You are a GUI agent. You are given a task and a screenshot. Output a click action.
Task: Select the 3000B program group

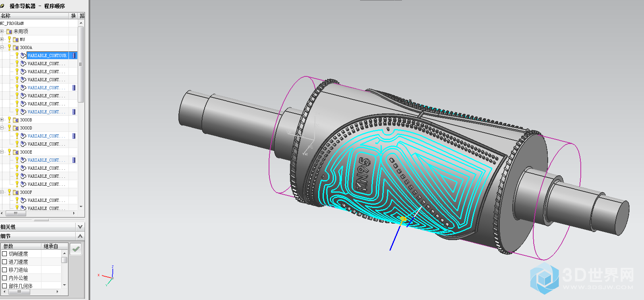pyautogui.click(x=26, y=120)
